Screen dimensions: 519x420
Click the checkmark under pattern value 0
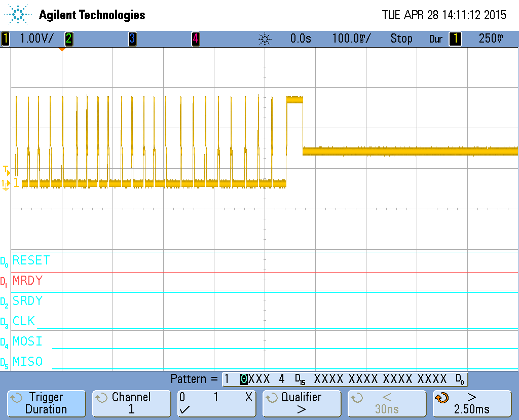[184, 410]
